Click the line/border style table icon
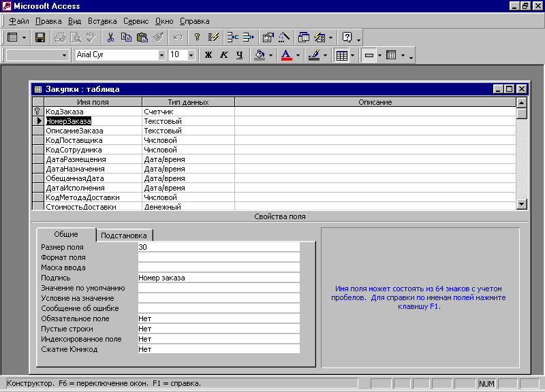The width and height of the screenshot is (545, 392). point(391,55)
